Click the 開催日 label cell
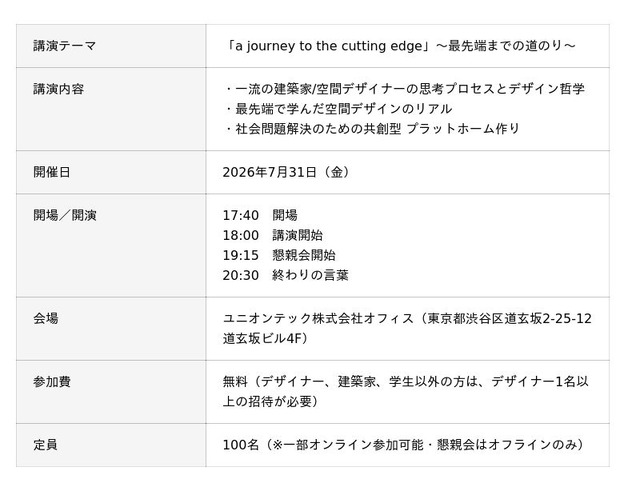 click(111, 172)
